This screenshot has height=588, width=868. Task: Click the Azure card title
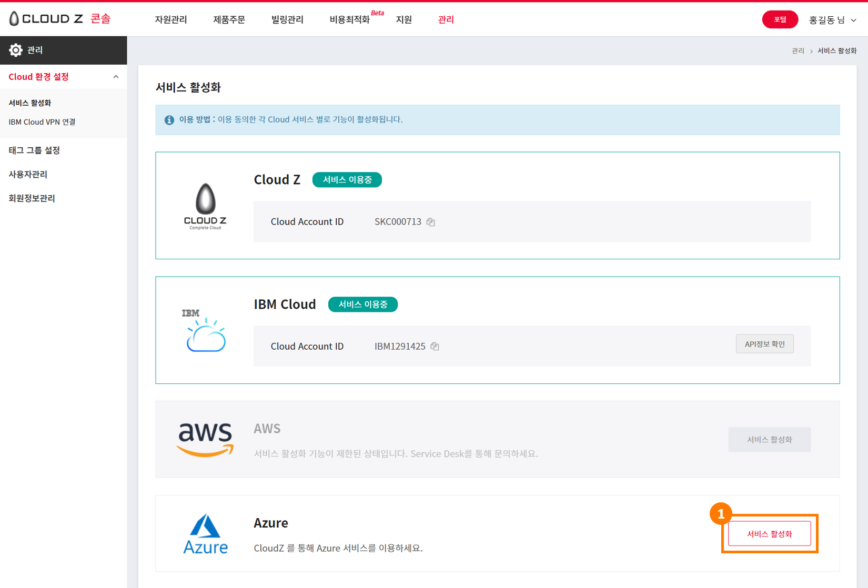tap(271, 523)
